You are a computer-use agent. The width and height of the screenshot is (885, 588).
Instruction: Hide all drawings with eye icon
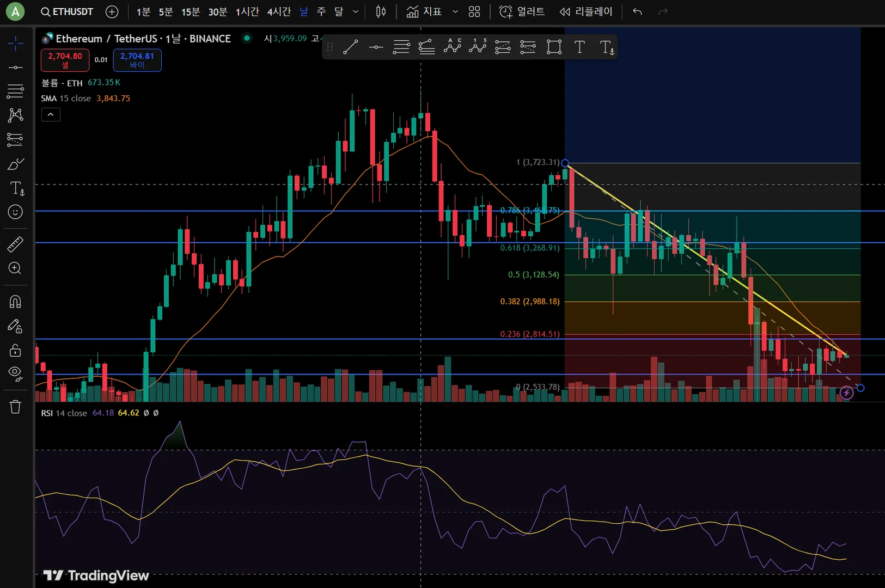pyautogui.click(x=15, y=374)
